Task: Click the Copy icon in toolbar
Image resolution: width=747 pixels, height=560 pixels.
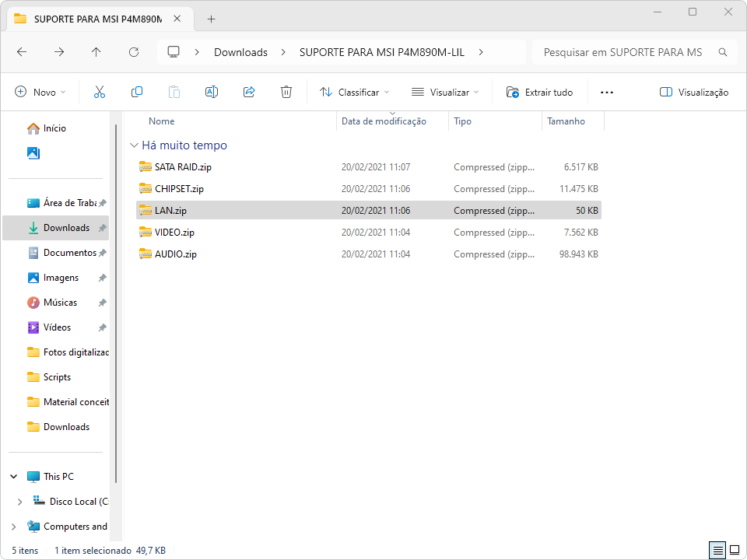Action: coord(137,92)
